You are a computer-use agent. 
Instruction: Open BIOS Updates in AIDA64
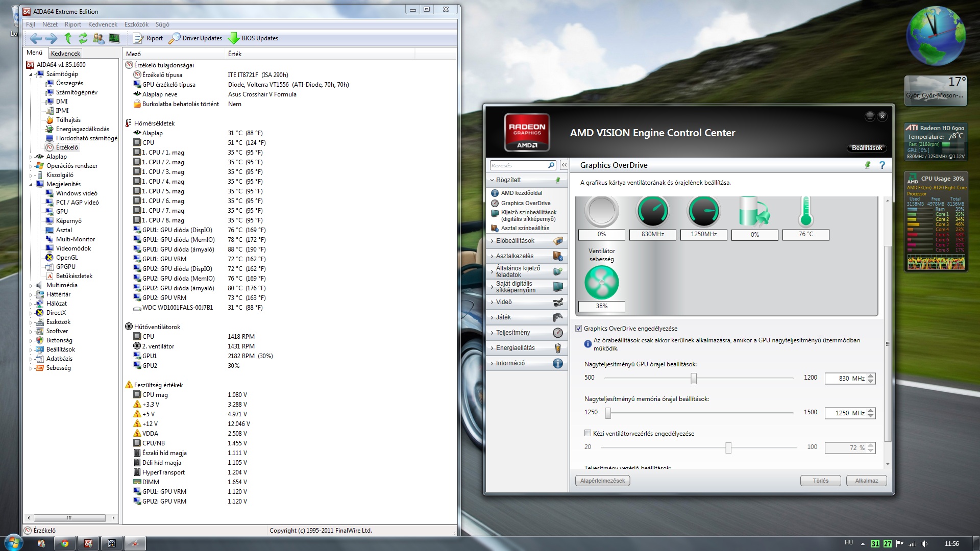[254, 38]
